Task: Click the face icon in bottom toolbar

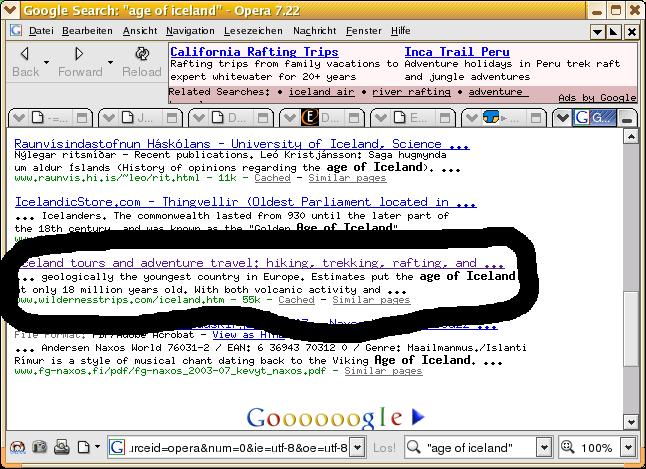Action: [17, 447]
